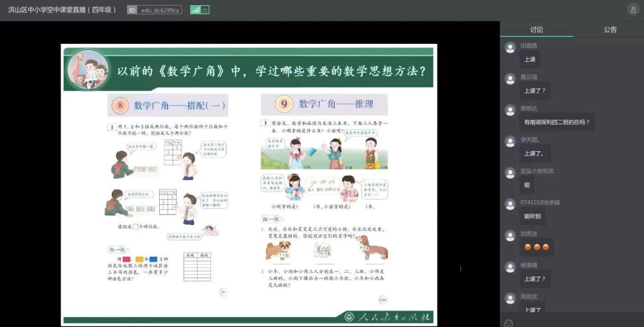
Task: Click 田嘉路's avatar in the chat
Action: (x=510, y=48)
